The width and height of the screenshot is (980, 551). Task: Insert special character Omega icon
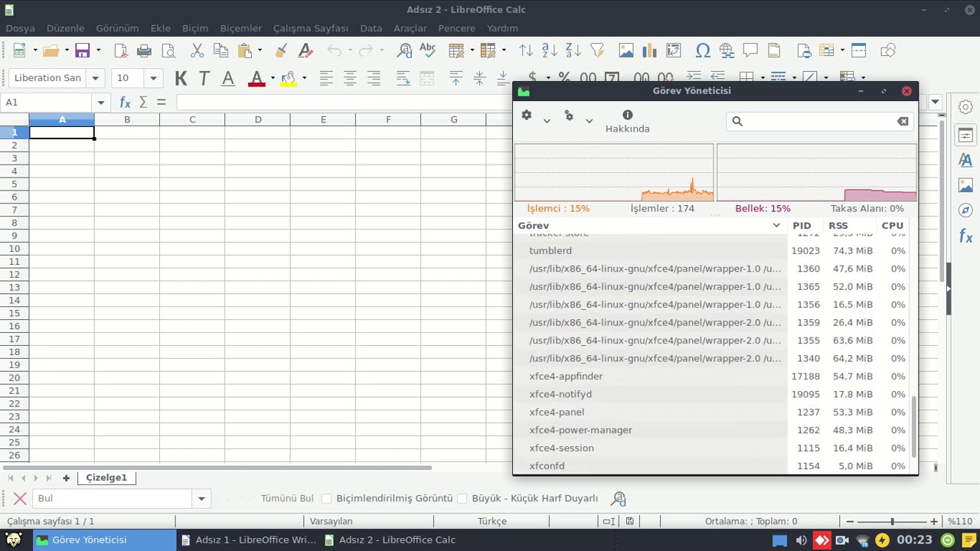click(703, 51)
